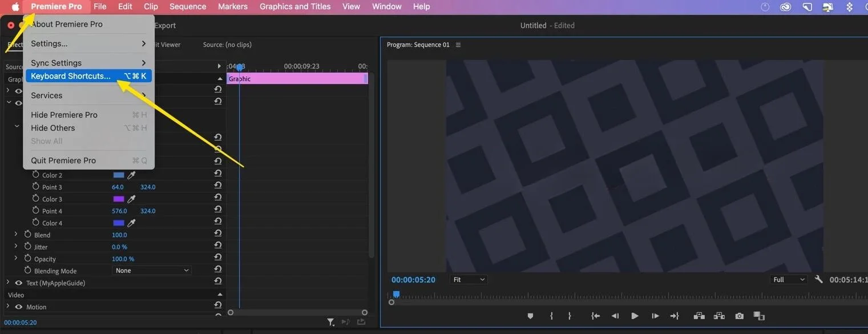The image size is (868, 334).
Task: Click the Color 4 blue swatch
Action: point(119,223)
